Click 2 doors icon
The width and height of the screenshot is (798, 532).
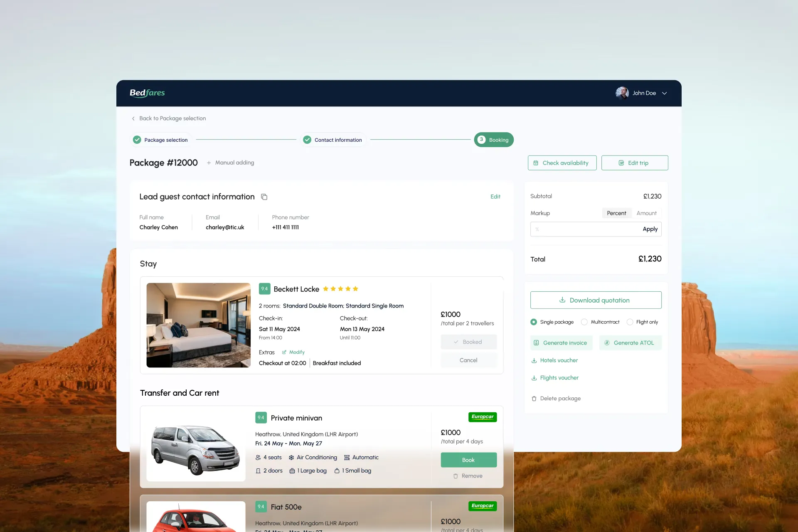click(258, 471)
